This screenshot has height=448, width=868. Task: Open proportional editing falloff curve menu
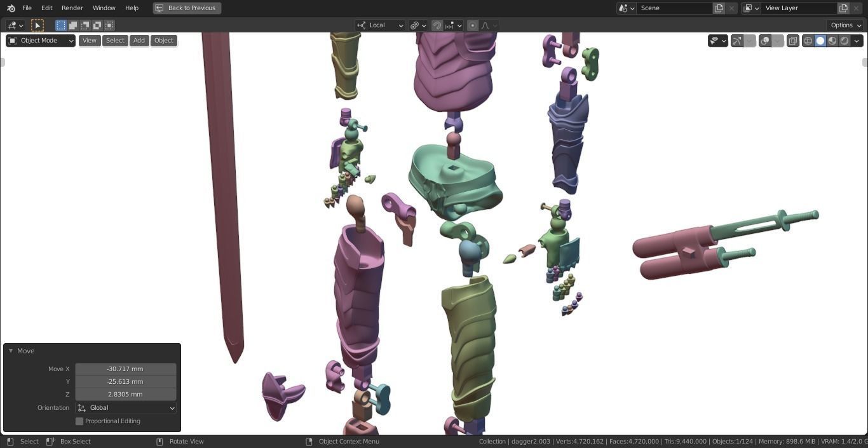pyautogui.click(x=489, y=25)
